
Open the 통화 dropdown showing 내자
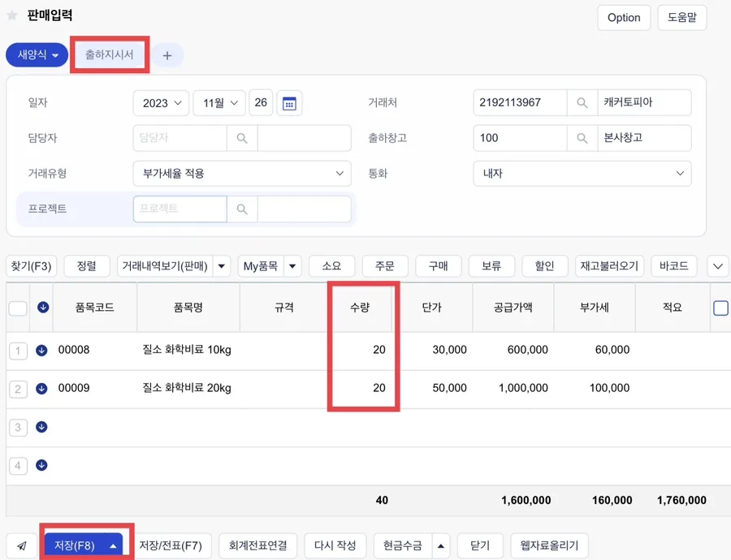582,174
